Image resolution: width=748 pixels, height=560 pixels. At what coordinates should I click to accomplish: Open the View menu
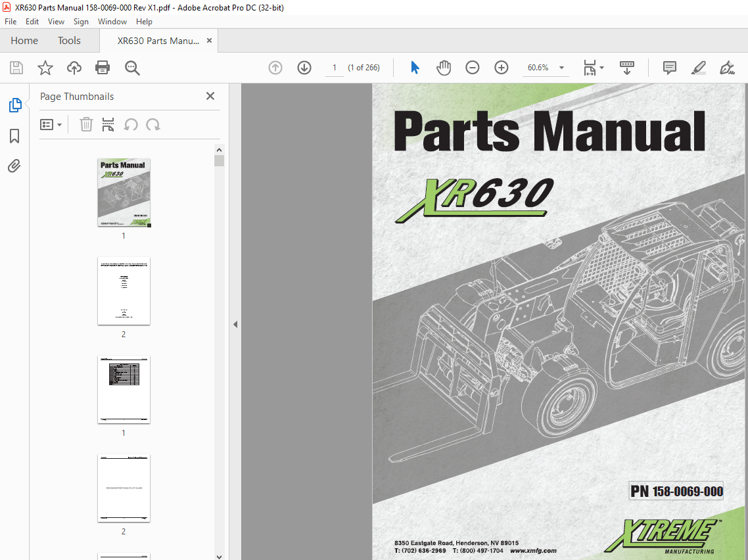click(x=56, y=21)
